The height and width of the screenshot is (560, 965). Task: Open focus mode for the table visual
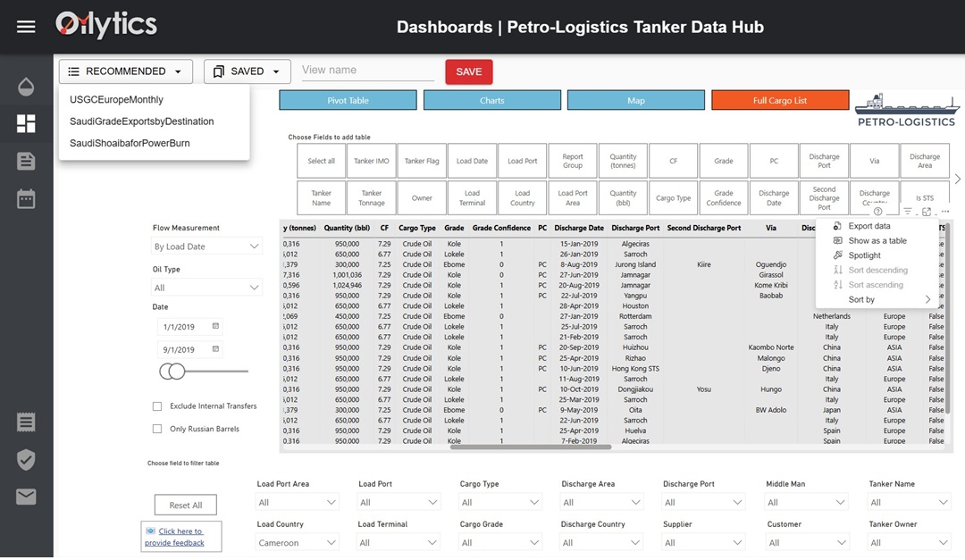click(x=927, y=211)
